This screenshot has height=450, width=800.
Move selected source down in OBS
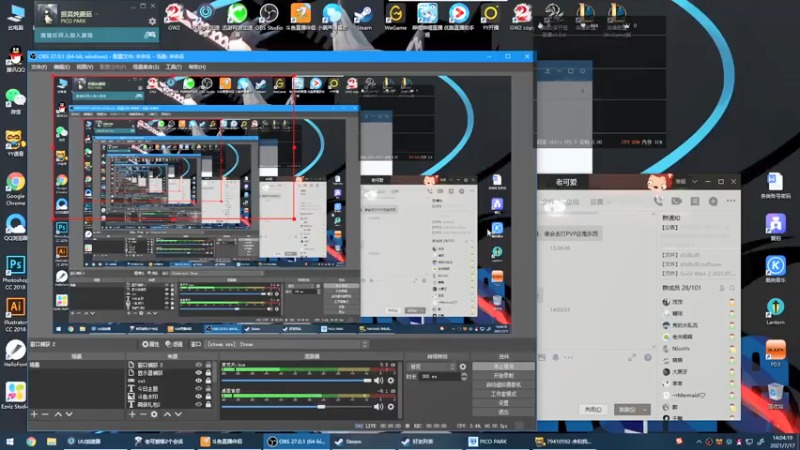(x=178, y=414)
